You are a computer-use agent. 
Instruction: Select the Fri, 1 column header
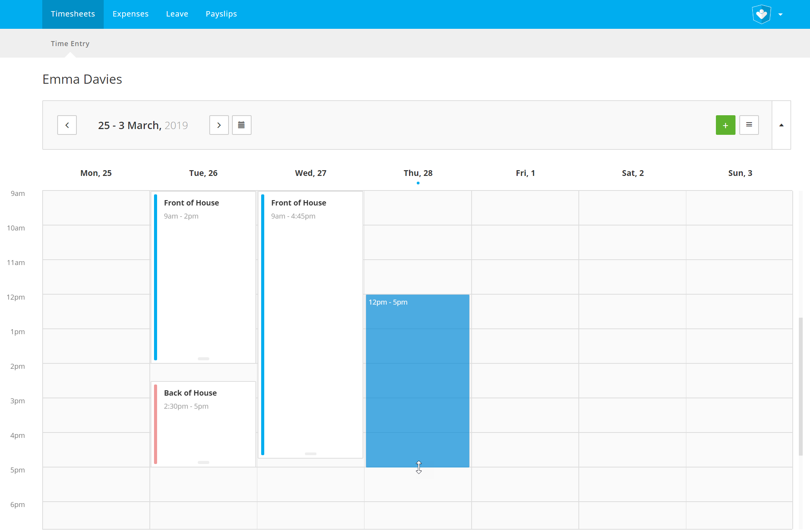click(525, 173)
